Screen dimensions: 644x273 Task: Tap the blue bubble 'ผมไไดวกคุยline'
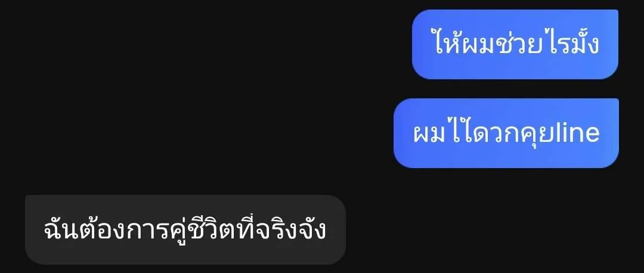tap(506, 133)
